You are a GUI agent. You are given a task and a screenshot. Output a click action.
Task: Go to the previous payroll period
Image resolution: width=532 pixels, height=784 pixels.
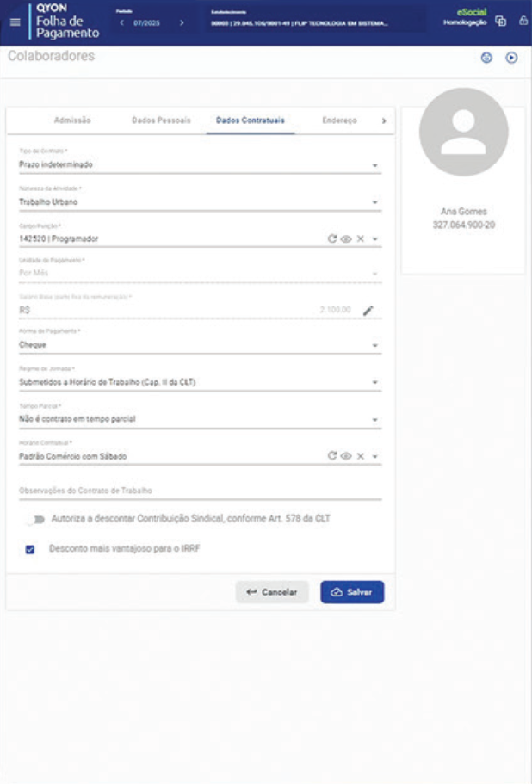point(121,23)
